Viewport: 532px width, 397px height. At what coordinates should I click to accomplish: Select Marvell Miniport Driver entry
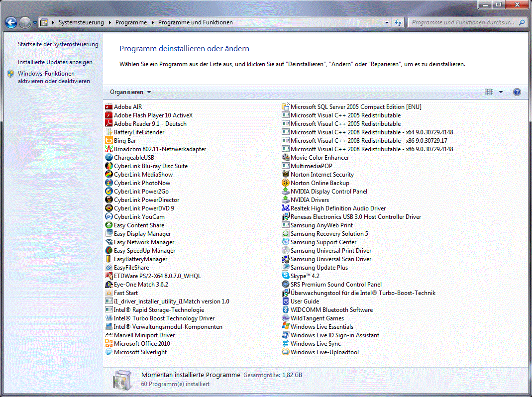pyautogui.click(x=140, y=335)
